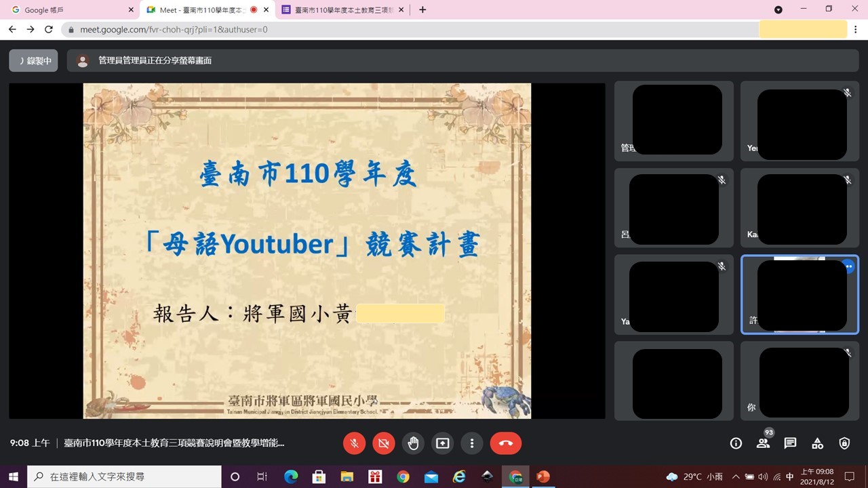Click the present screen button
This screenshot has width=868, height=488.
tap(442, 443)
